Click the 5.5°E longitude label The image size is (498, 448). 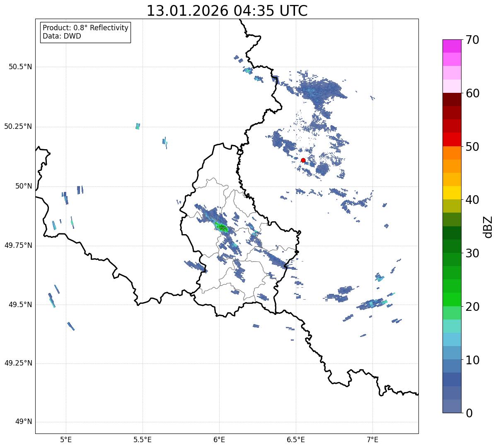[x=143, y=440]
